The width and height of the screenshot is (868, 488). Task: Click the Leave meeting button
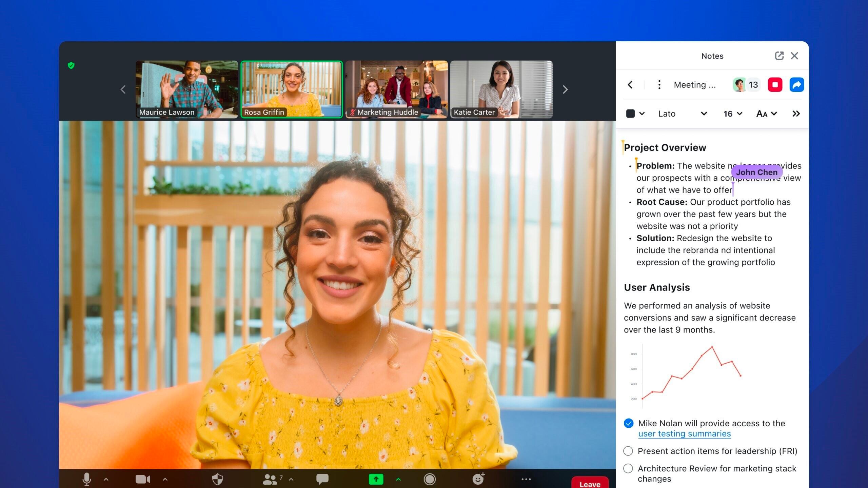pos(590,484)
